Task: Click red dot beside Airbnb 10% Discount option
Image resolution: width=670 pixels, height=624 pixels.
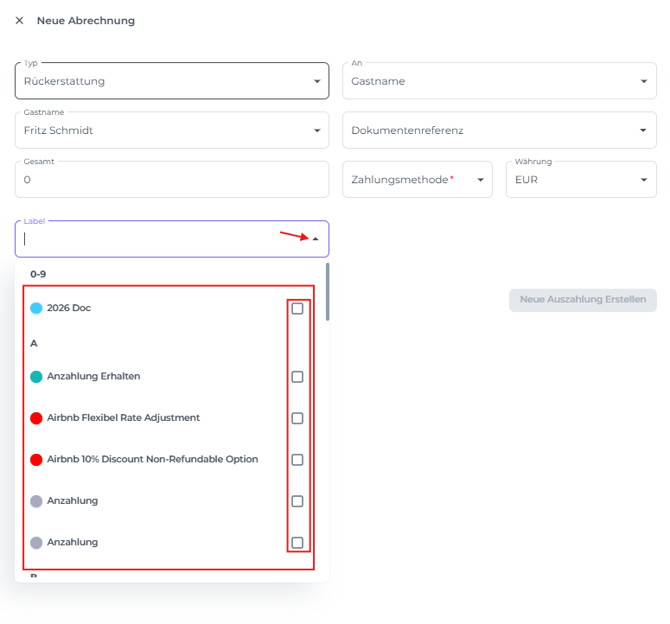Action: (36, 460)
